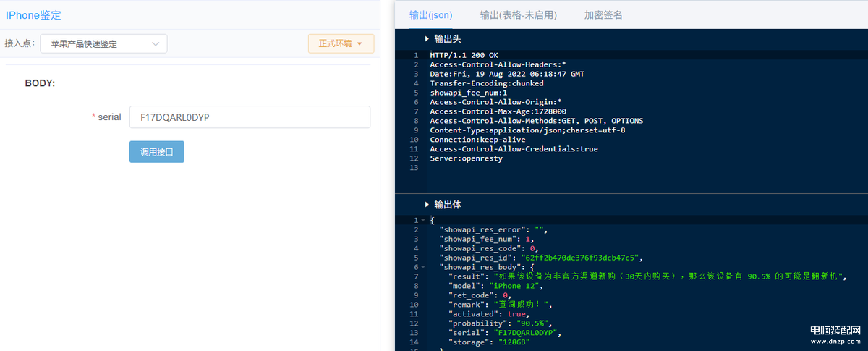Click the BODY: label

coord(41,83)
